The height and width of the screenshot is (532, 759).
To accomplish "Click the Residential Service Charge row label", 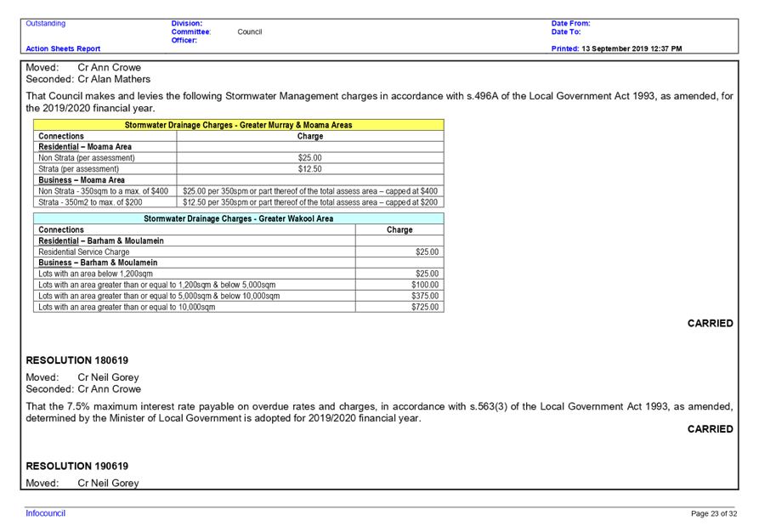I will pyautogui.click(x=84, y=252).
